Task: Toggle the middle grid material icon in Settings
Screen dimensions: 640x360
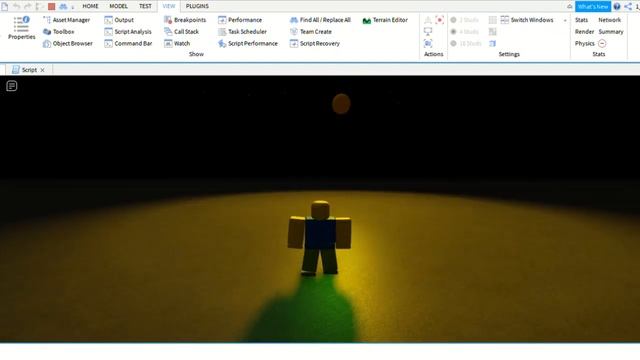Action: pos(493,31)
